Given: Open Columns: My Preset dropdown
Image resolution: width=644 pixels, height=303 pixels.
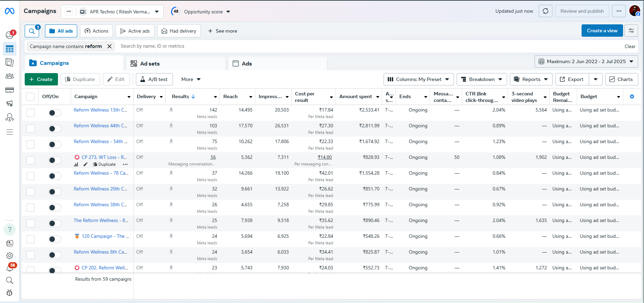Looking at the screenshot, I should pyautogui.click(x=418, y=79).
